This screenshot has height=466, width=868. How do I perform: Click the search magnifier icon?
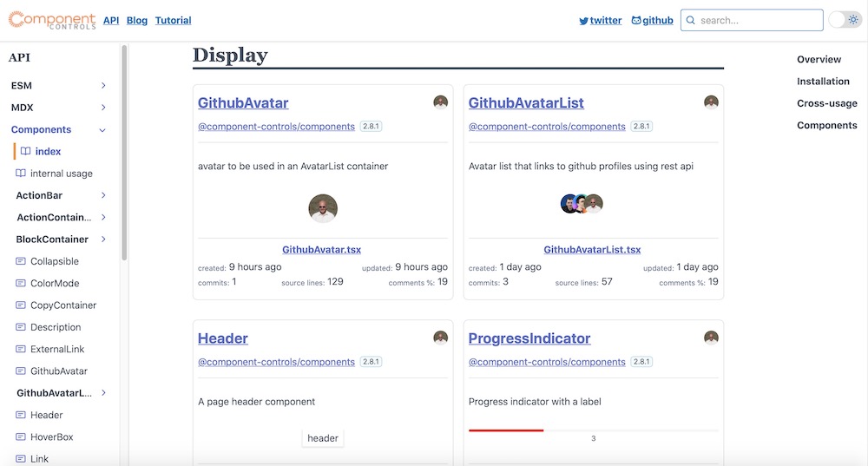[690, 21]
